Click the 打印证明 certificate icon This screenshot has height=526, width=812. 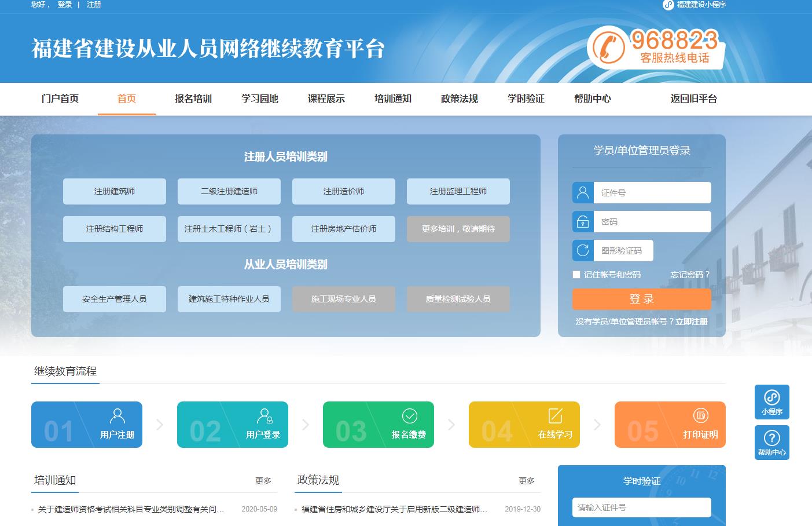[x=700, y=416]
